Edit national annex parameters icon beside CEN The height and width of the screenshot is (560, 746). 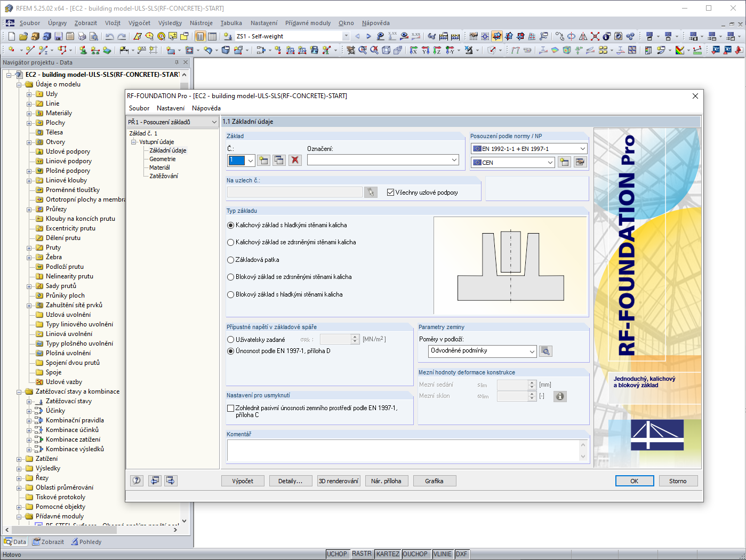pyautogui.click(x=580, y=162)
